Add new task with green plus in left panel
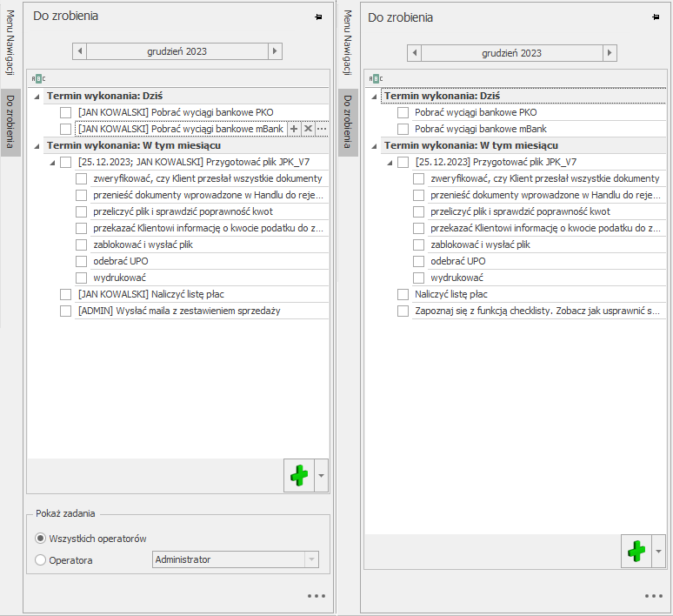The width and height of the screenshot is (673, 616). tap(299, 475)
